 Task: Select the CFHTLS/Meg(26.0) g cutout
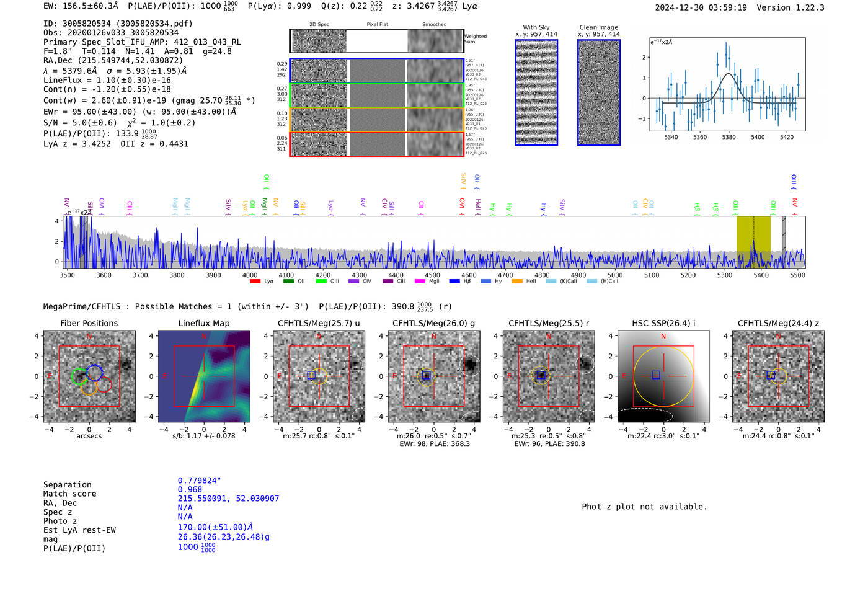pyautogui.click(x=434, y=376)
